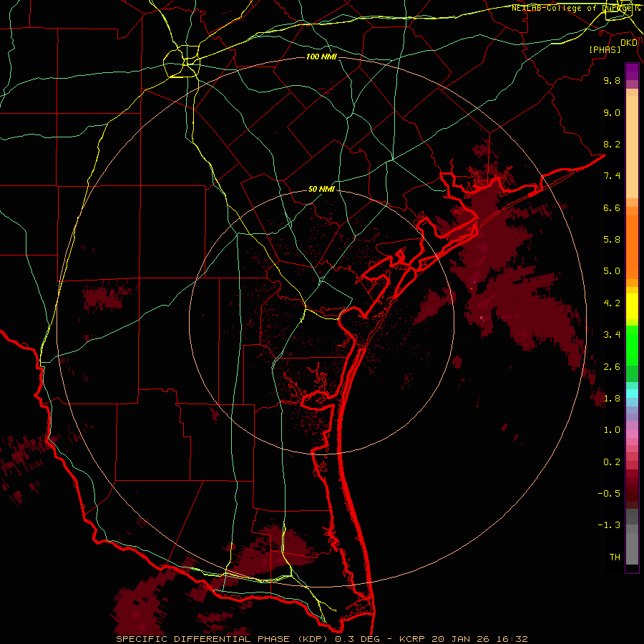The height and width of the screenshot is (644, 644).
Task: Click the DKD label above legend
Action: click(629, 43)
